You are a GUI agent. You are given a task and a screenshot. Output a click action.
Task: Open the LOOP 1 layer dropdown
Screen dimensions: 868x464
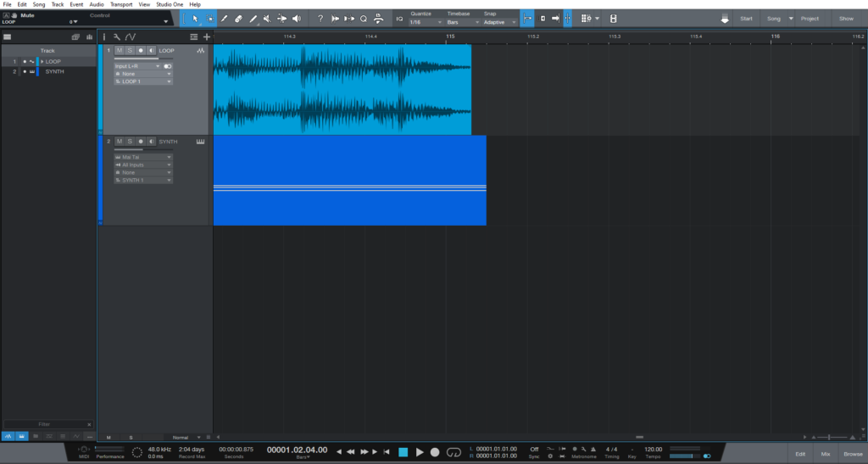click(143, 81)
